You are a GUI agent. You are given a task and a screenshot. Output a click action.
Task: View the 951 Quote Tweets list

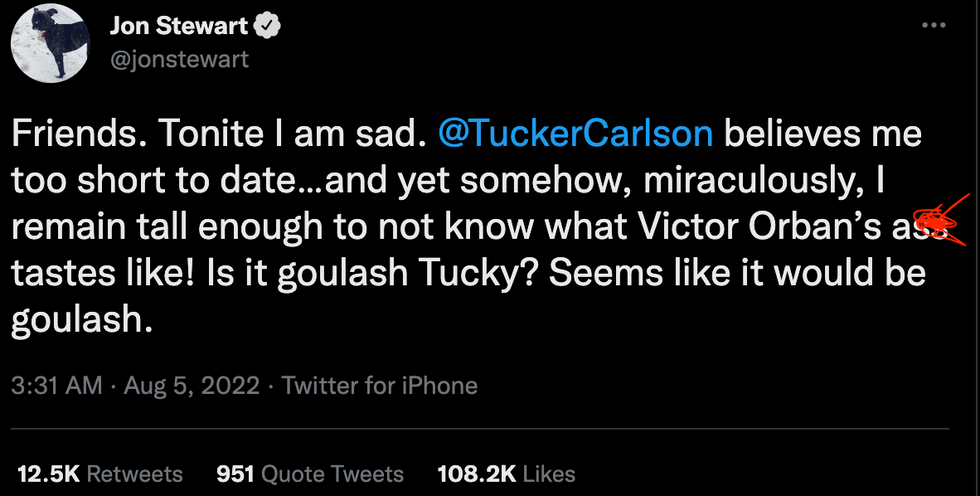click(x=310, y=473)
